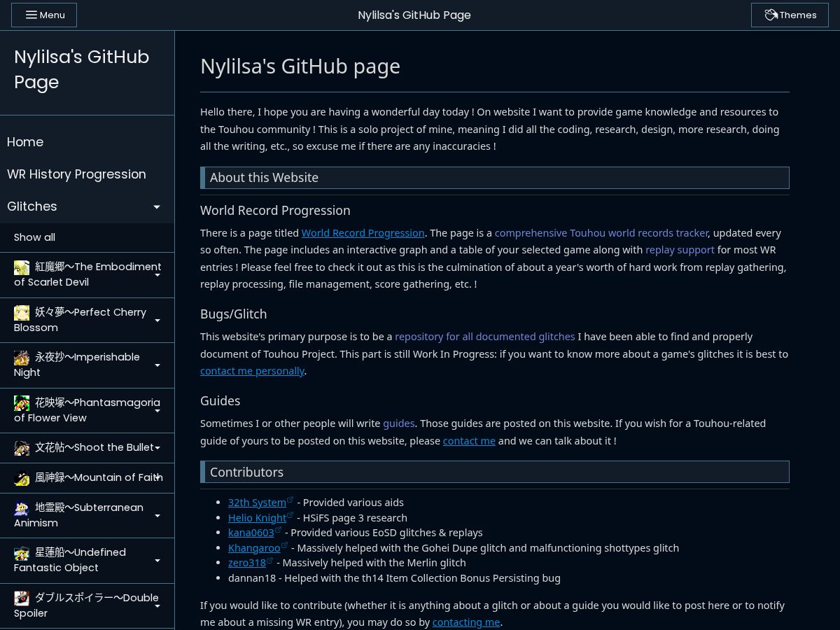Viewport: 840px width, 630px height.
Task: Collapse the Glitches sidebar section arrow
Action: 157,206
